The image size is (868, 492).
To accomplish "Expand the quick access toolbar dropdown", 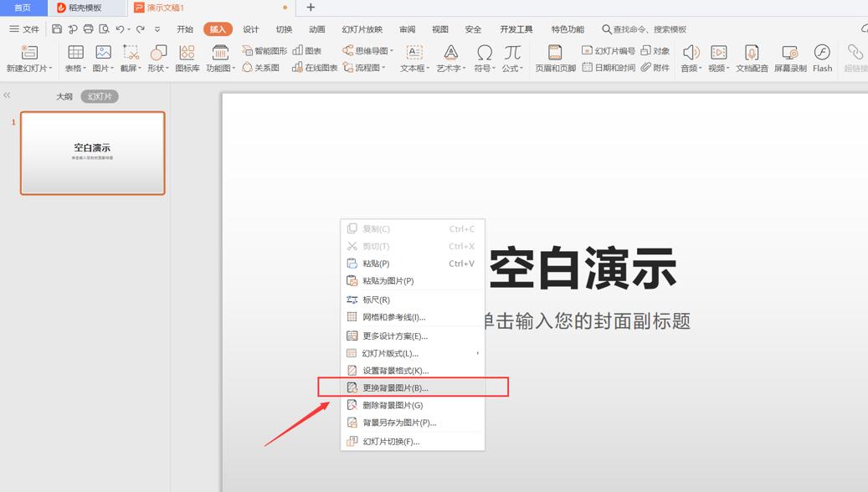I will (157, 29).
